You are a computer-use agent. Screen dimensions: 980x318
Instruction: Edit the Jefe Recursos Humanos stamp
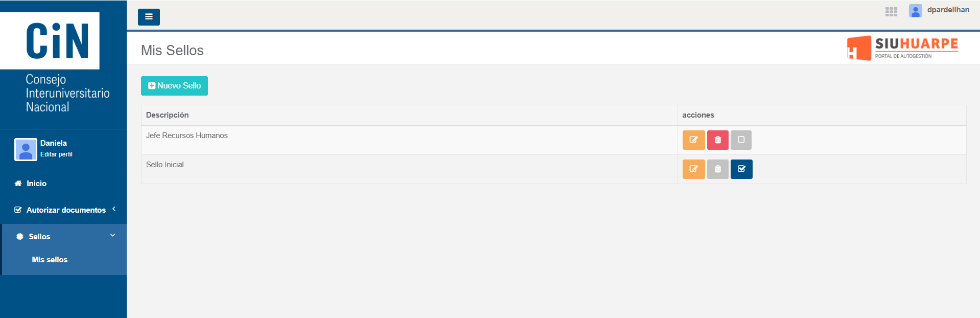[693, 140]
